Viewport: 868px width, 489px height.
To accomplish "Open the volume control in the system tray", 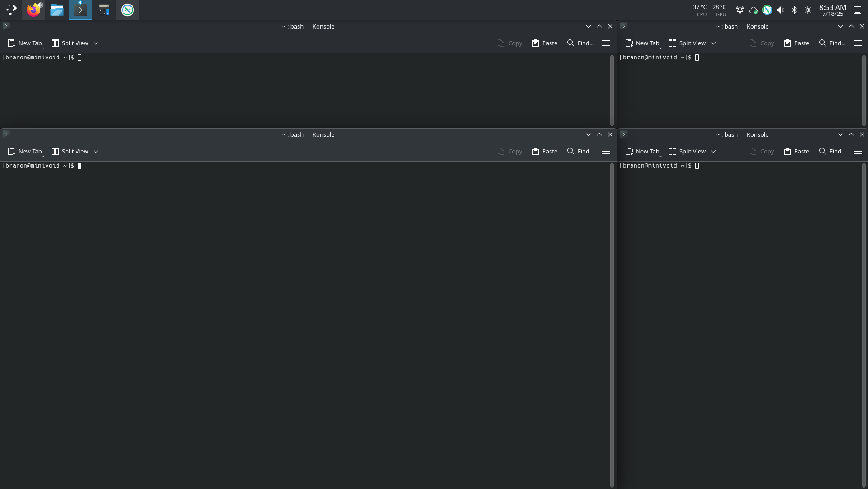I will pyautogui.click(x=780, y=10).
